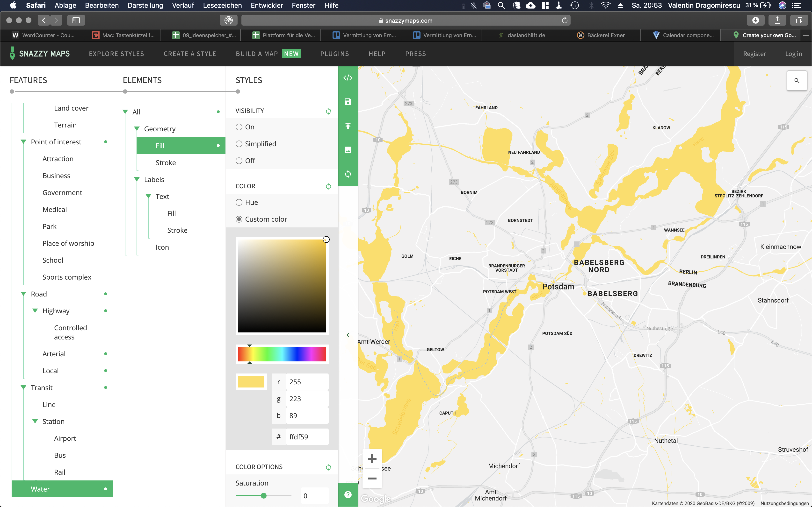Collapse the Geometry tree node
This screenshot has height=507, width=812.
pos(137,129)
